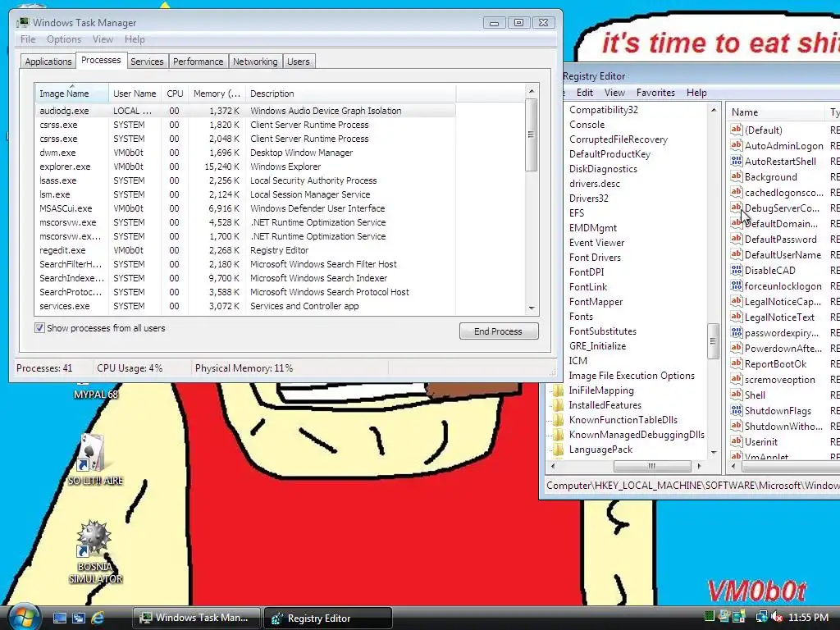Click the network tray icon next to the volume icon
This screenshot has height=630, width=840.
[x=761, y=617]
